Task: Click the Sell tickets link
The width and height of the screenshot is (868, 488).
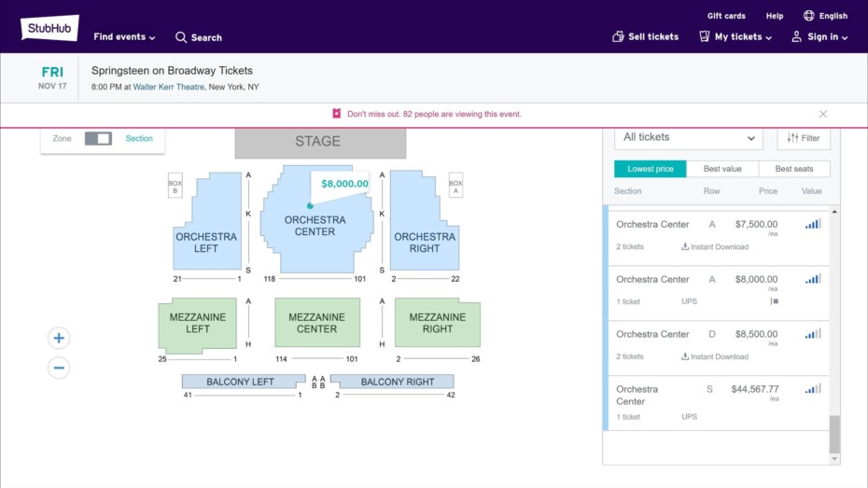Action: click(646, 36)
